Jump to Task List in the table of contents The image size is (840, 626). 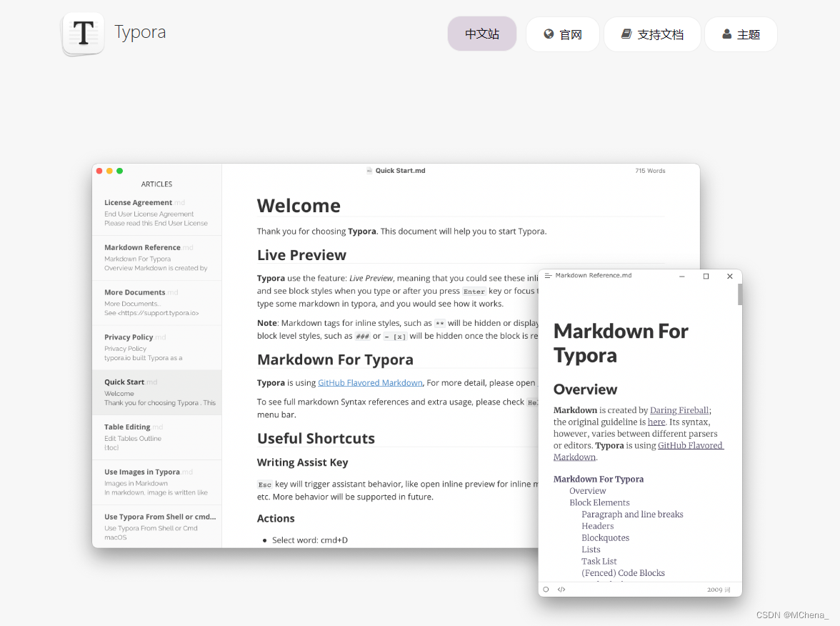pyautogui.click(x=599, y=562)
